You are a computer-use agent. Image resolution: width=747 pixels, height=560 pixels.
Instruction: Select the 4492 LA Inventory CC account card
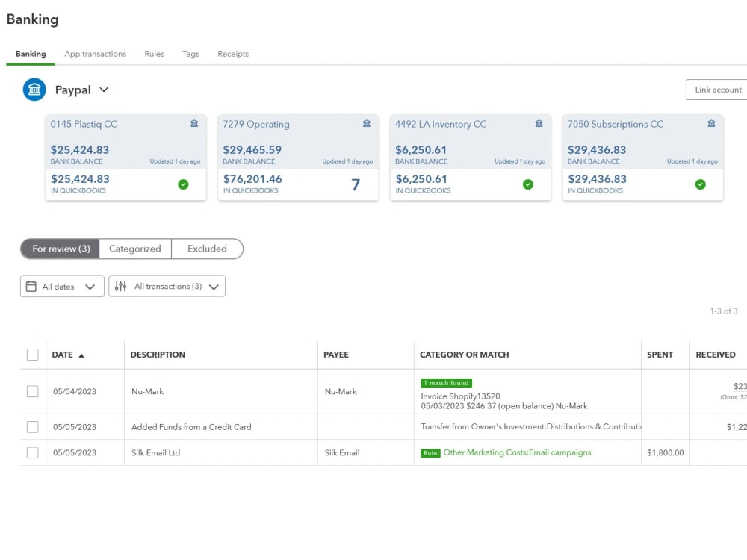[x=471, y=157]
